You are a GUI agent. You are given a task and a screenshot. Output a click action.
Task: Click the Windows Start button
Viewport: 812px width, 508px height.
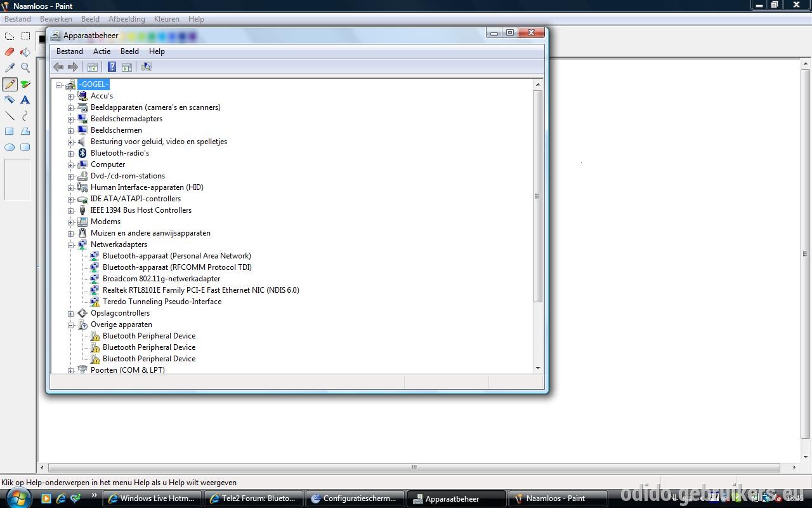[x=17, y=497]
